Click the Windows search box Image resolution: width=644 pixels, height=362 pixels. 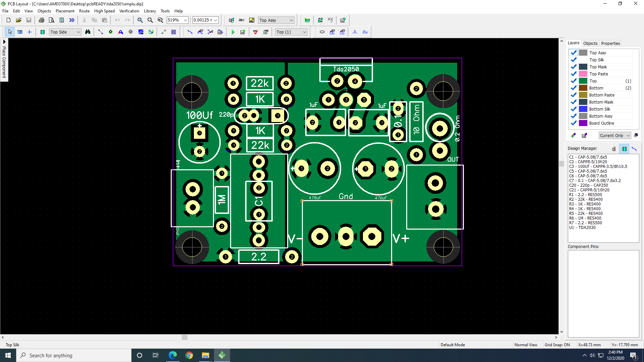click(x=74, y=355)
